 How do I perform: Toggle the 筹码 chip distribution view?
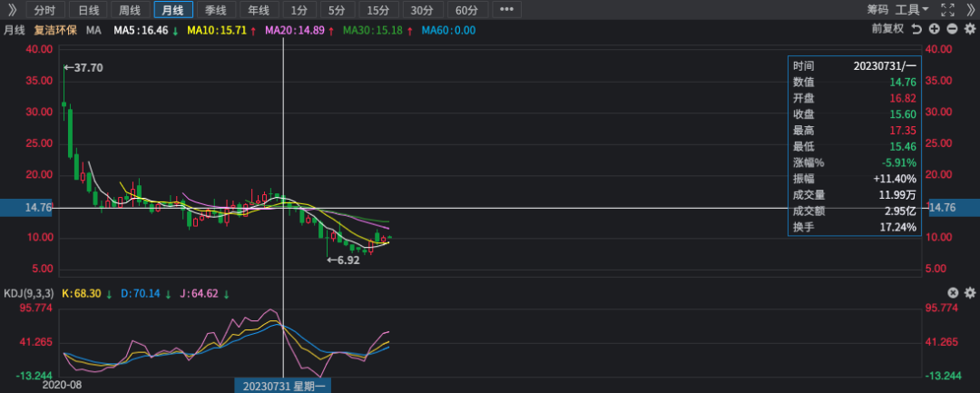(877, 10)
